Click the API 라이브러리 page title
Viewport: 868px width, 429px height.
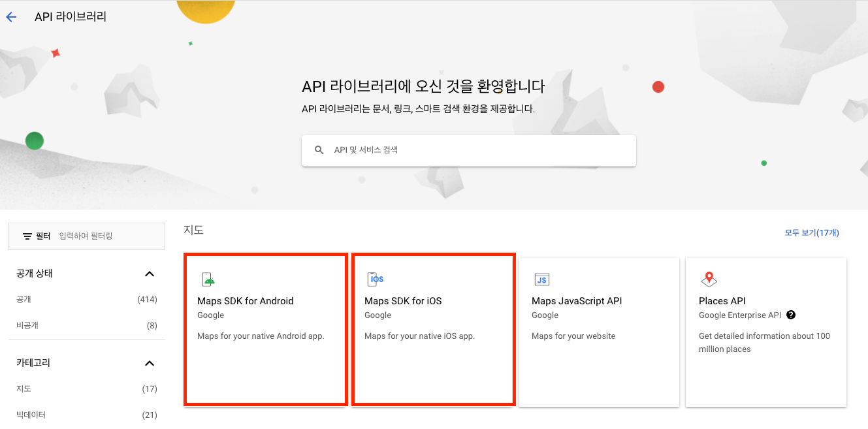[x=71, y=17]
